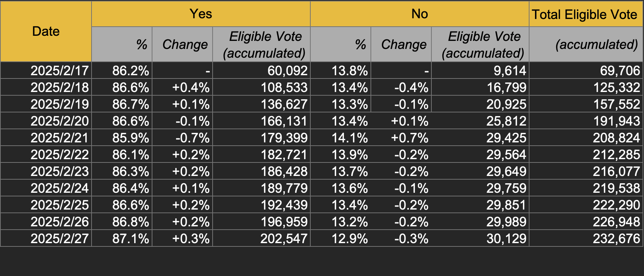The width and height of the screenshot is (644, 276).
Task: Click the Change subheader under No
Action: click(x=404, y=45)
